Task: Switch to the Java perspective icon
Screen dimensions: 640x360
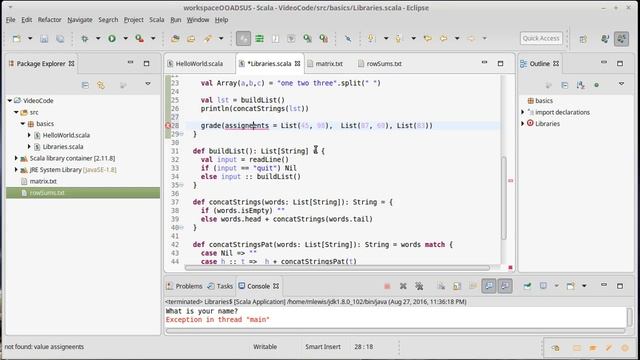Action: pyautogui.click(x=605, y=39)
